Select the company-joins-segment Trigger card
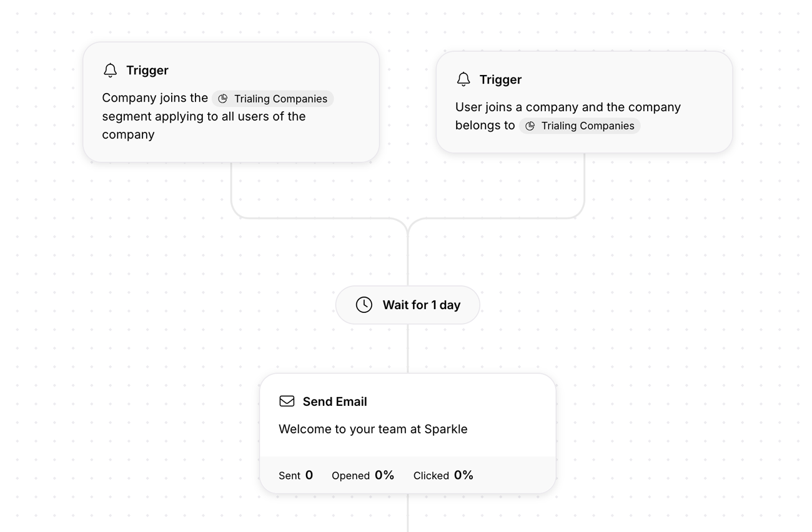 pyautogui.click(x=231, y=102)
